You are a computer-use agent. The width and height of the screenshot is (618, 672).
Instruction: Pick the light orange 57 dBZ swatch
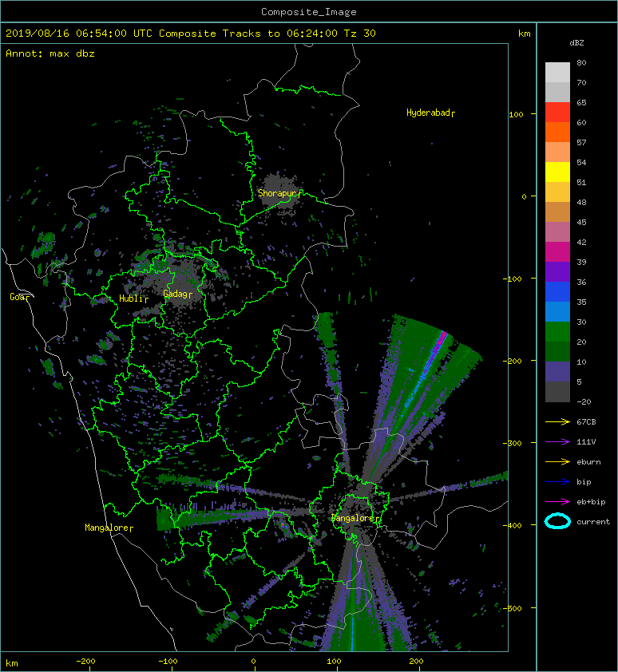557,152
